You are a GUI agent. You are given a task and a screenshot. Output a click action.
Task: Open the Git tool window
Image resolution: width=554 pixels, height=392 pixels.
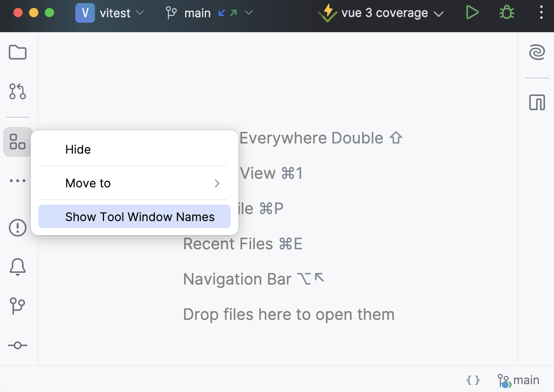(x=17, y=306)
